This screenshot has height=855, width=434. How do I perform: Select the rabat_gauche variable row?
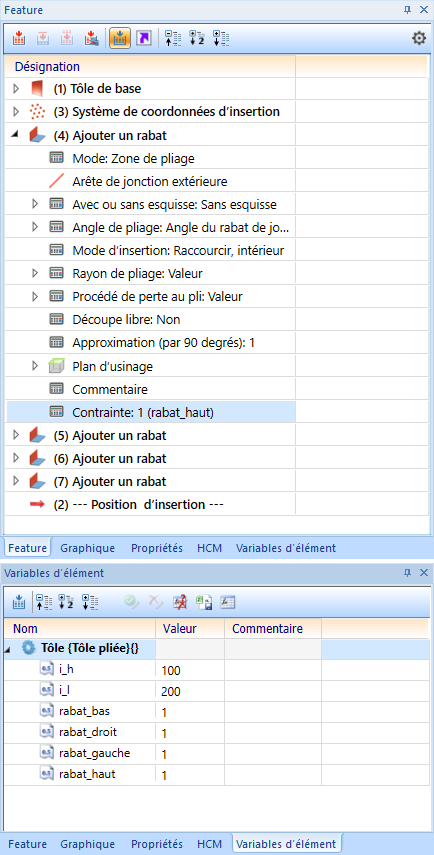(x=162, y=754)
